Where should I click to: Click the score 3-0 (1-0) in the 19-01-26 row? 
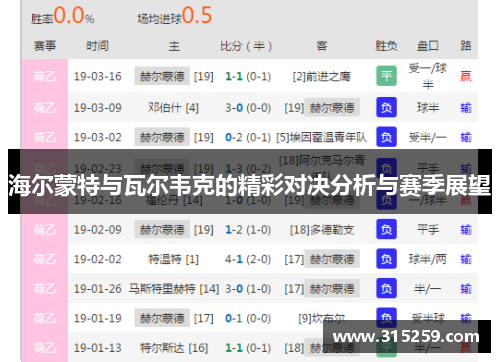248,289
